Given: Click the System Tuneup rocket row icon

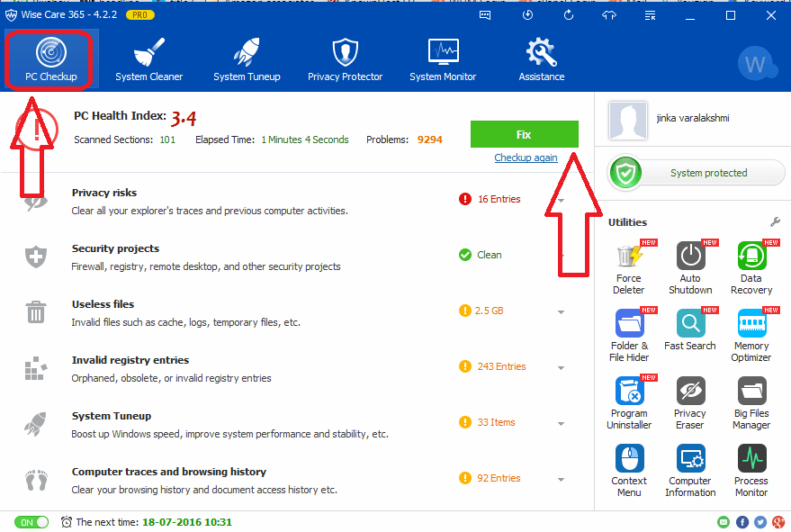Looking at the screenshot, I should point(35,423).
